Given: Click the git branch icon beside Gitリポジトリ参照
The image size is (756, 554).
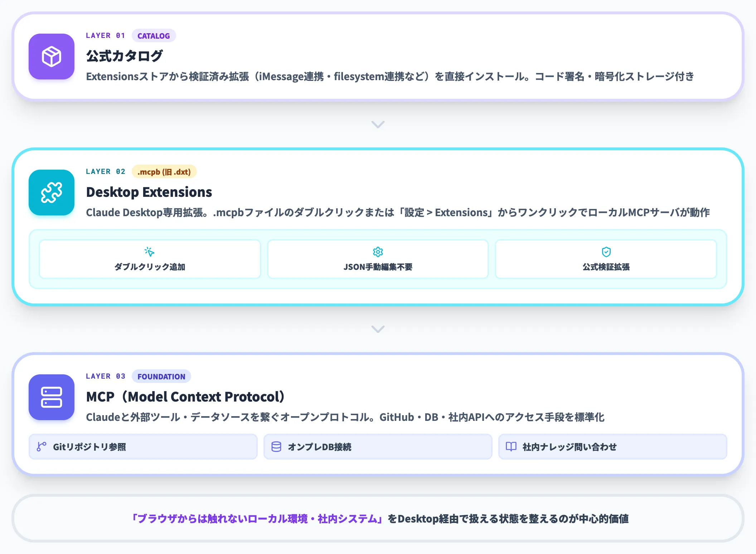Looking at the screenshot, I should coord(42,447).
